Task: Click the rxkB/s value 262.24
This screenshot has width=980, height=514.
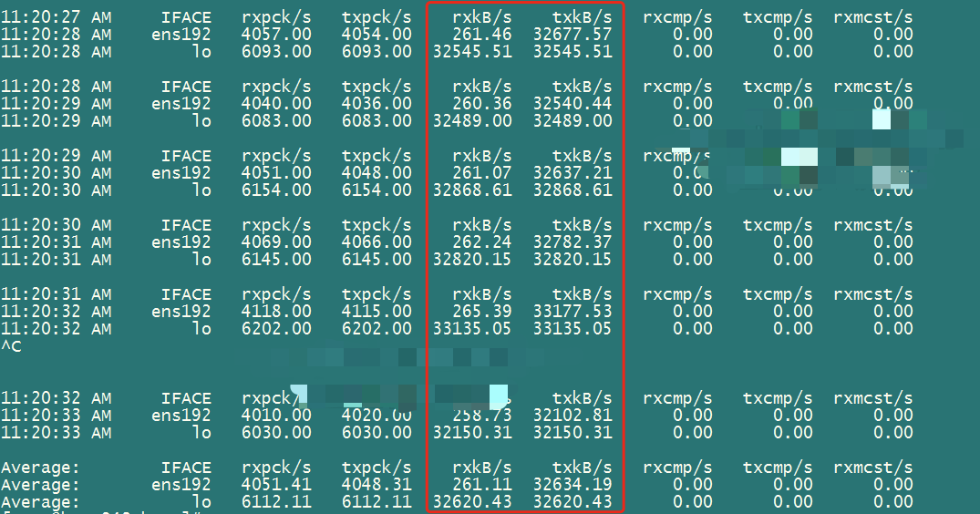Action: [481, 242]
